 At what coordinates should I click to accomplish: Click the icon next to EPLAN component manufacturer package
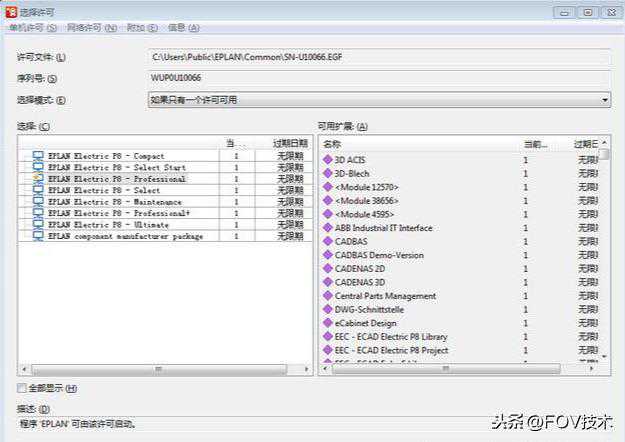pos(38,237)
